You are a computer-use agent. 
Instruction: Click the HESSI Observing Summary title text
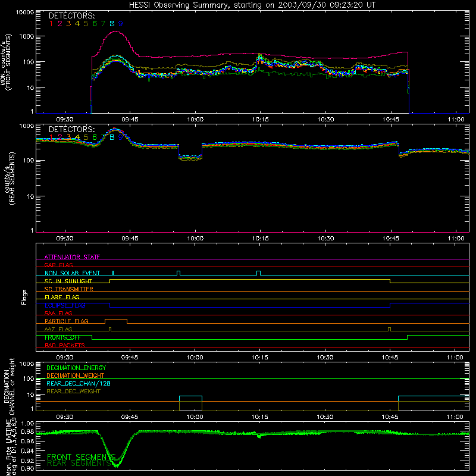(252, 5)
